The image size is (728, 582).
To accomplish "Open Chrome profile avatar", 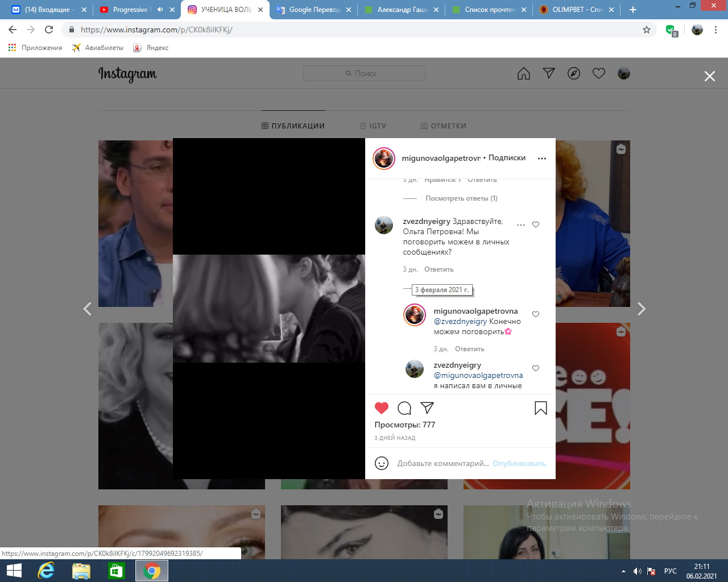I will coord(697,30).
